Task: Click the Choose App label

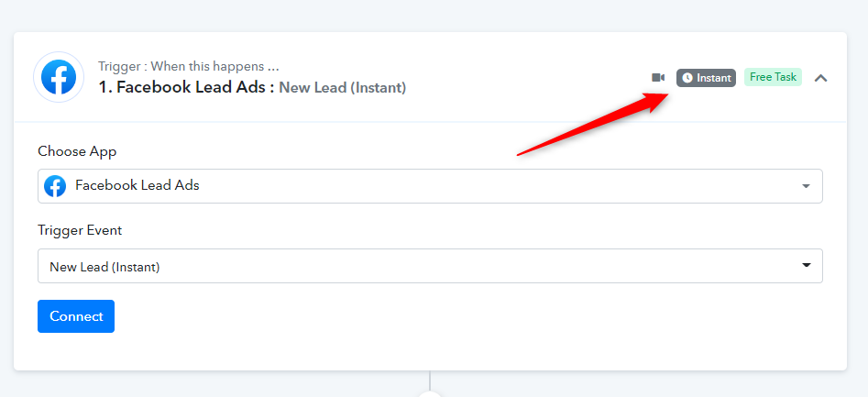Action: coord(77,151)
